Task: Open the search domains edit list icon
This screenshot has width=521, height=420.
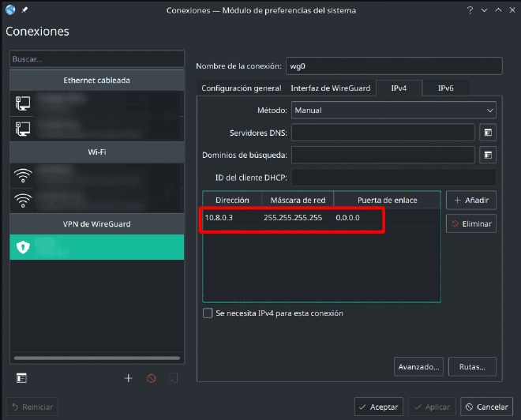Action: (x=488, y=155)
